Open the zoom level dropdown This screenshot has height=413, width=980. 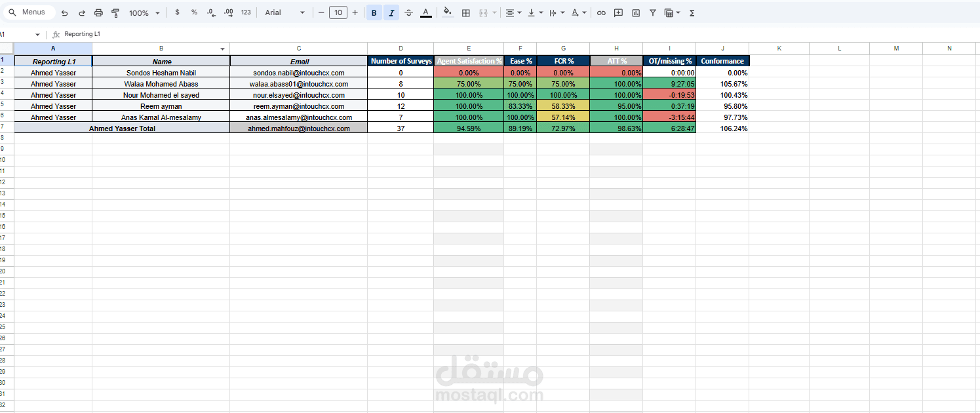click(143, 12)
